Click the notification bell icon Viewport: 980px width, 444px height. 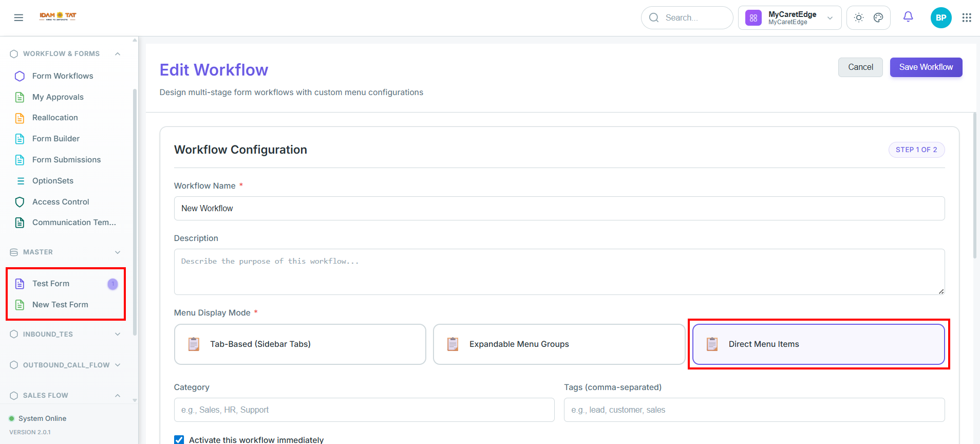pos(908,17)
